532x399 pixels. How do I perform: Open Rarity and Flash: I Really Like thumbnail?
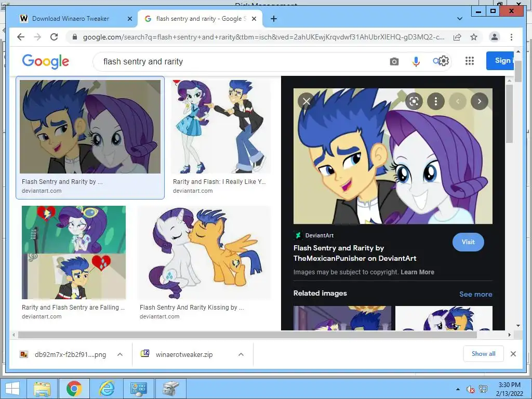pos(220,127)
